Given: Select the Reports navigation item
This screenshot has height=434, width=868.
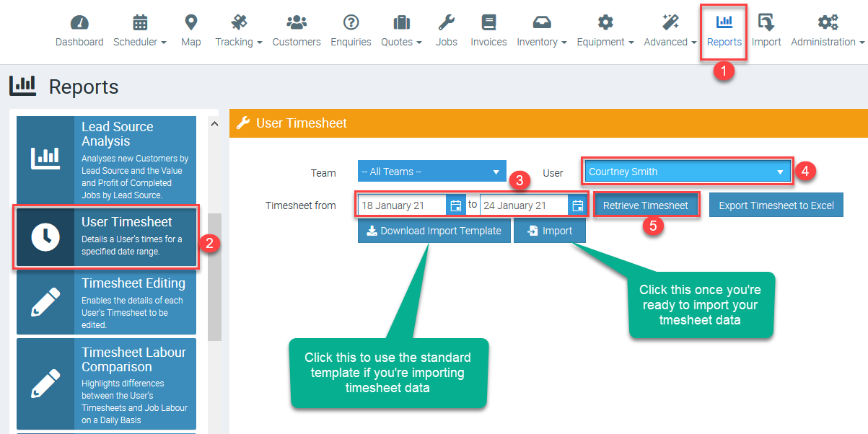Looking at the screenshot, I should coord(724,31).
